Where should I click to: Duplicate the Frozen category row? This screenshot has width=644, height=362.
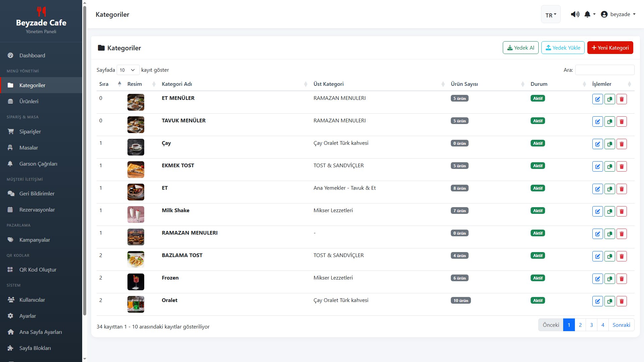coord(609,279)
